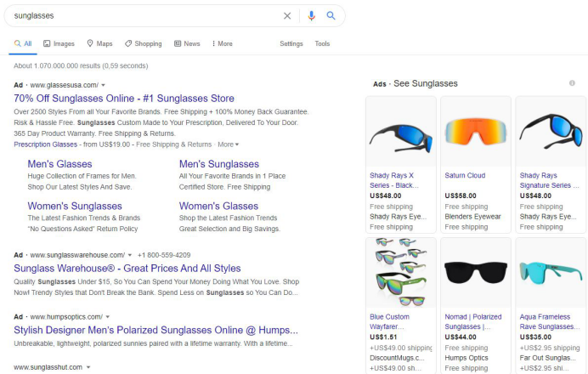Screen dimensions: 588x374
Task: Click Shady Rays Signature Series product image
Action: coord(551,133)
